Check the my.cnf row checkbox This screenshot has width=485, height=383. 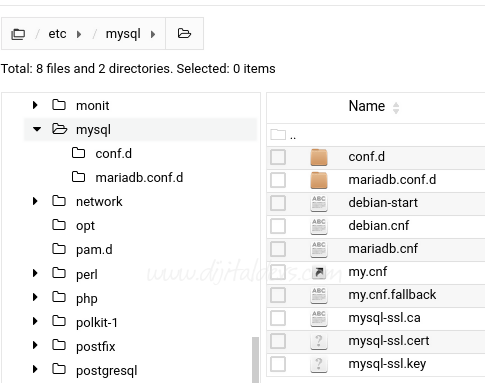coord(278,272)
